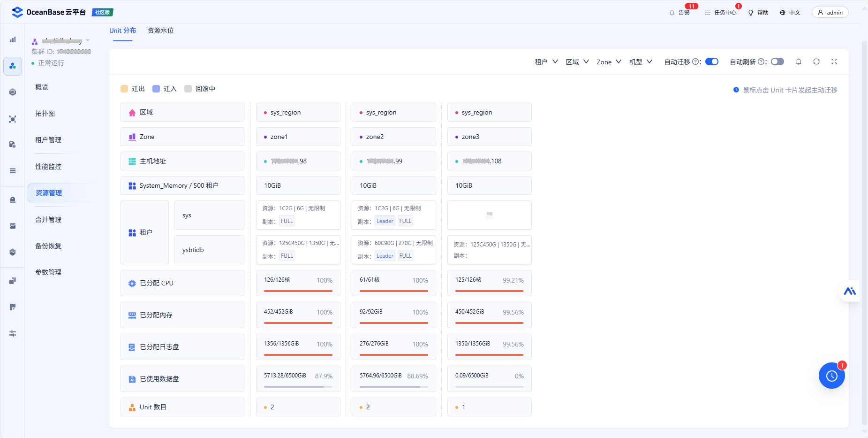Click the bell icon beside auto refresh
This screenshot has height=438, width=868.
[799, 61]
